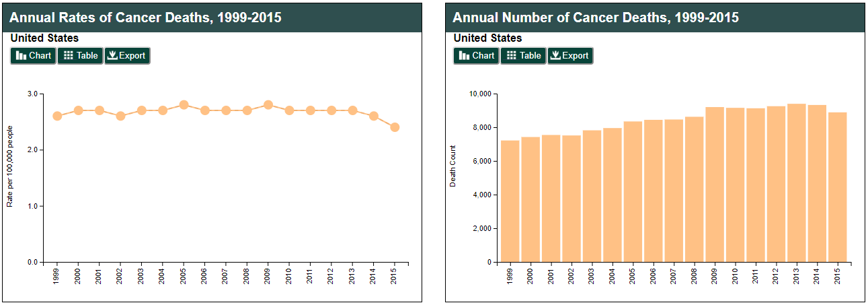Image resolution: width=868 pixels, height=305 pixels.
Task: Click Chart button in Annual Rates panel
Action: [x=33, y=56]
